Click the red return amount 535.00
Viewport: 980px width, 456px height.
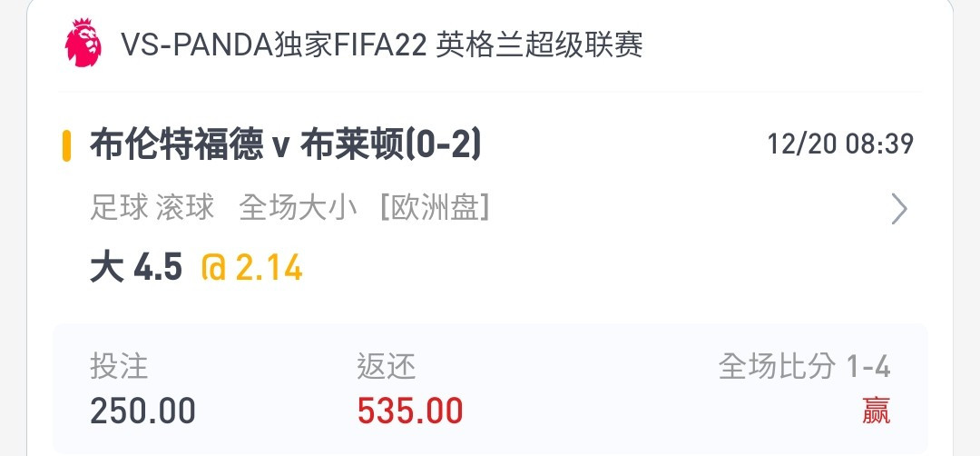pyautogui.click(x=410, y=411)
